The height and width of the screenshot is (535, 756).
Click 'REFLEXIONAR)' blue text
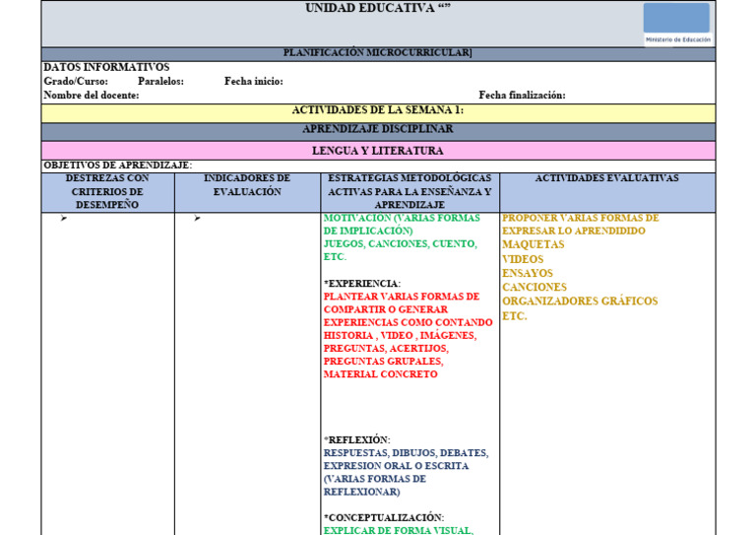361,492
